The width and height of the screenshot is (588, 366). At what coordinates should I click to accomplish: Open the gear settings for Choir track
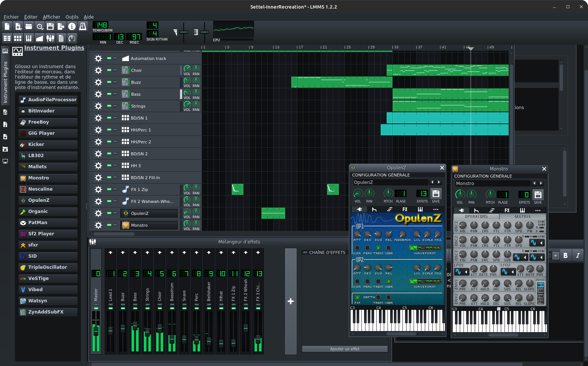click(x=98, y=70)
